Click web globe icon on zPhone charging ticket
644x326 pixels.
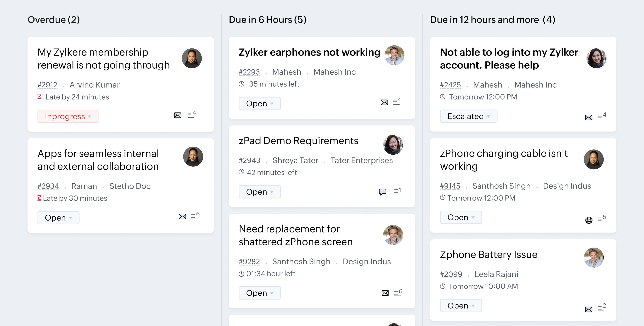[589, 220]
